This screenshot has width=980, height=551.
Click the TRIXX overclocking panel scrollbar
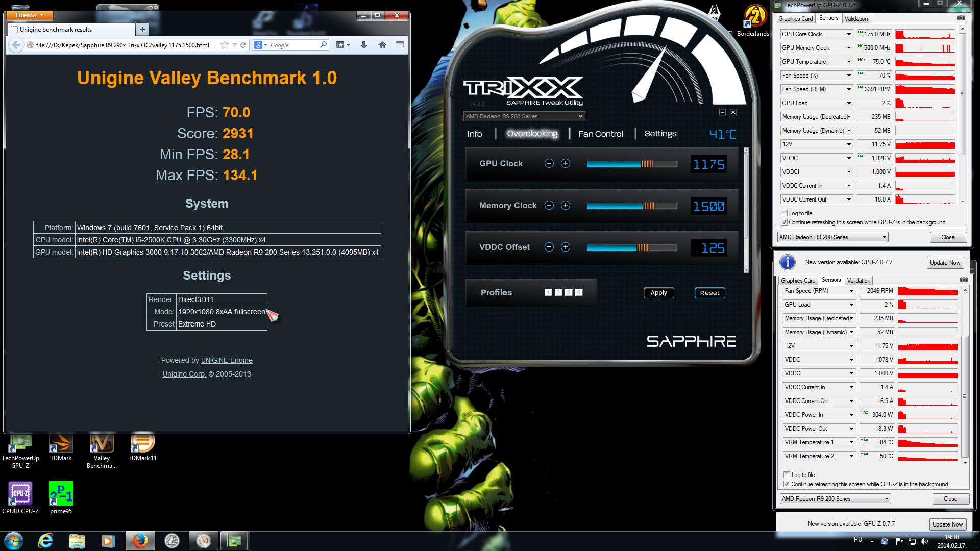[x=746, y=210]
